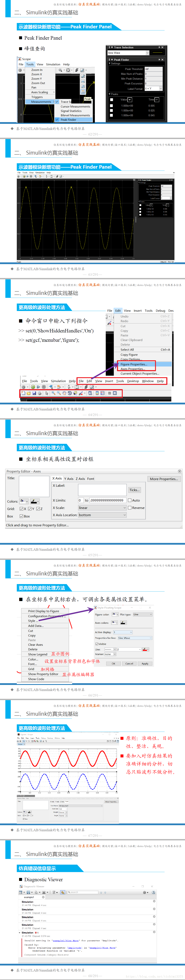
Task: Click OK in the Style dialog
Action: pos(113,663)
